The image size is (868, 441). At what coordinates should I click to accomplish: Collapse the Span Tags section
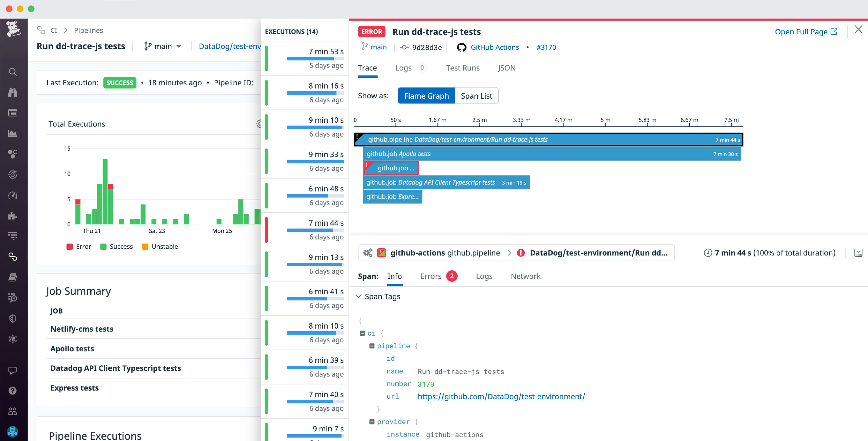(358, 296)
